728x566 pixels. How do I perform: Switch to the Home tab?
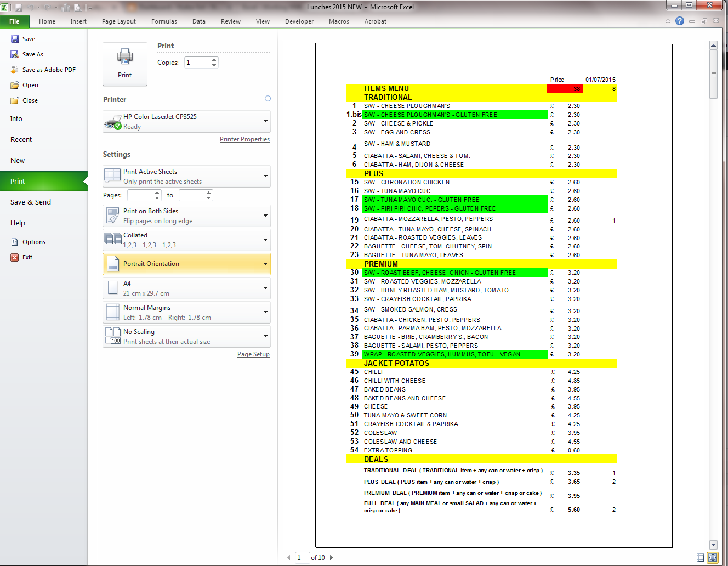[47, 21]
